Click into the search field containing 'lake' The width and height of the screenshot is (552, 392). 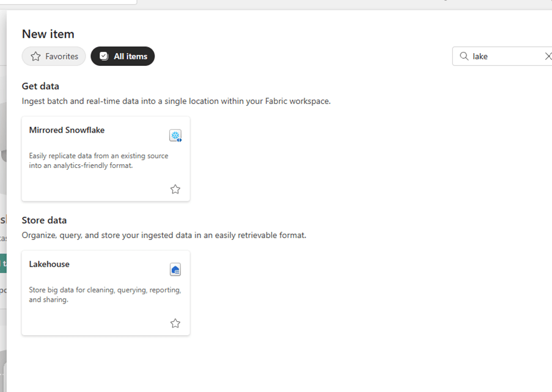(x=504, y=56)
